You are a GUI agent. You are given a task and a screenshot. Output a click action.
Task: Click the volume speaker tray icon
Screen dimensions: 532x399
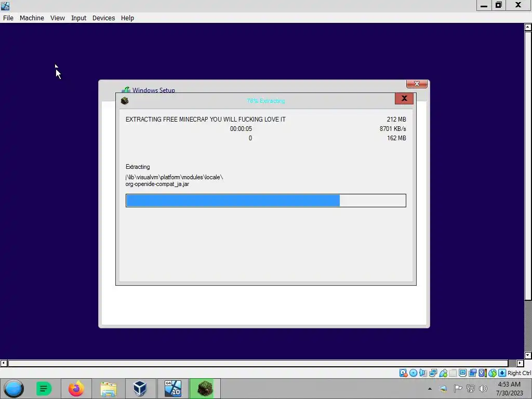pos(483,389)
